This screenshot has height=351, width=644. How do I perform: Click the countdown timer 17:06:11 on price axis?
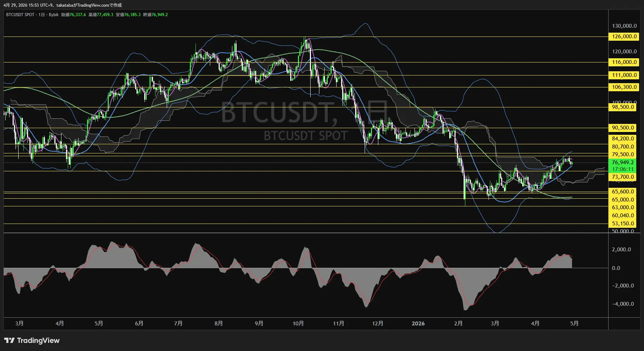[623, 168]
